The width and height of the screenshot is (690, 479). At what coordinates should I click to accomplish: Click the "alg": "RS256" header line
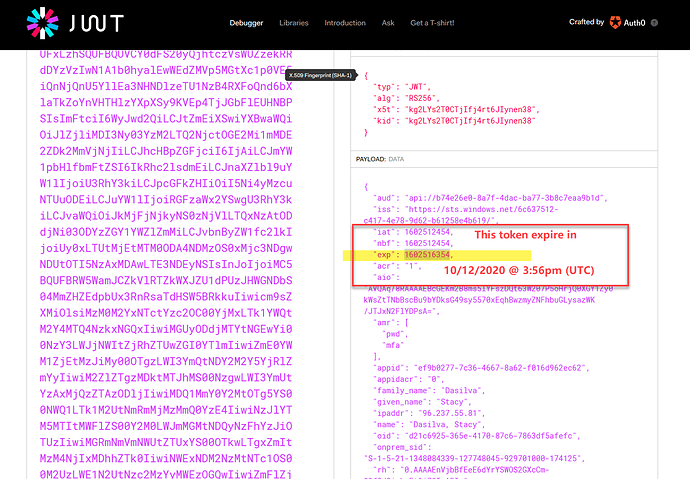click(406, 98)
